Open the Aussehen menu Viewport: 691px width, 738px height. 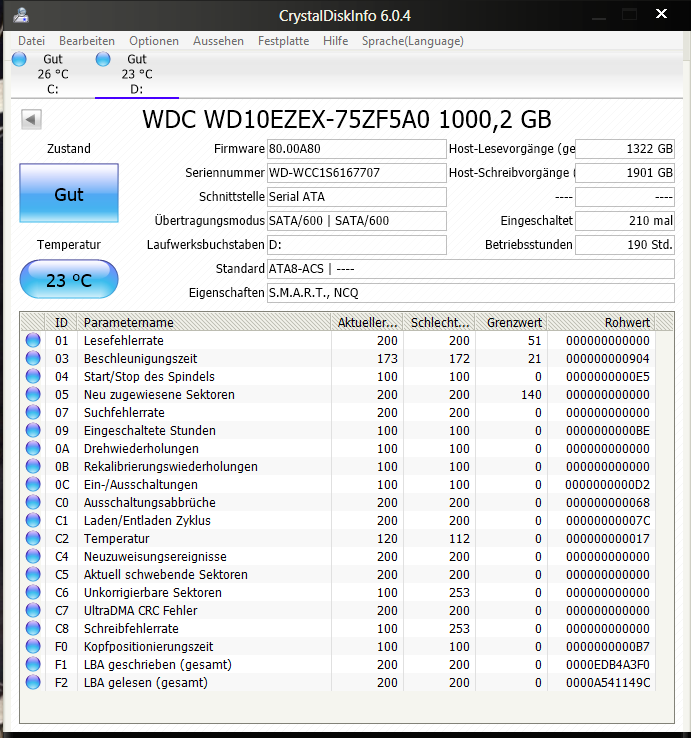click(x=218, y=41)
